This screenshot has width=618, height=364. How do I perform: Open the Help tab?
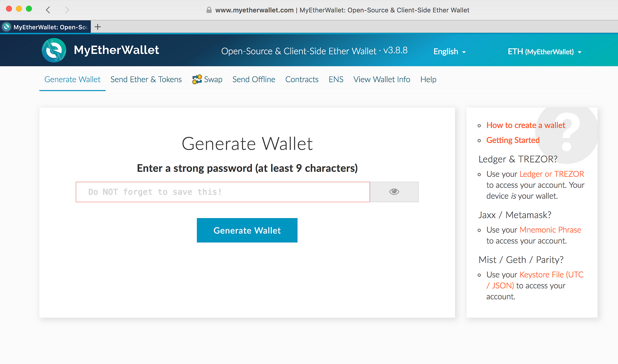click(x=428, y=80)
